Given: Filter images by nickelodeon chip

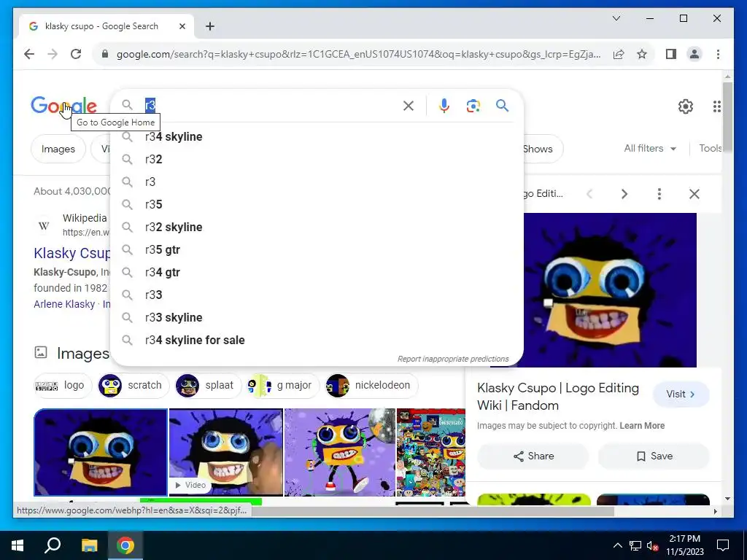Looking at the screenshot, I should (x=371, y=385).
